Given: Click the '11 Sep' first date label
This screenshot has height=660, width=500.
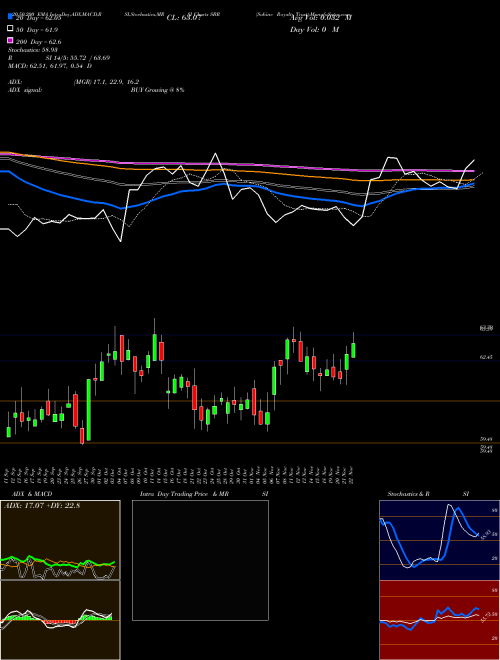Looking at the screenshot, I should click(8, 475).
